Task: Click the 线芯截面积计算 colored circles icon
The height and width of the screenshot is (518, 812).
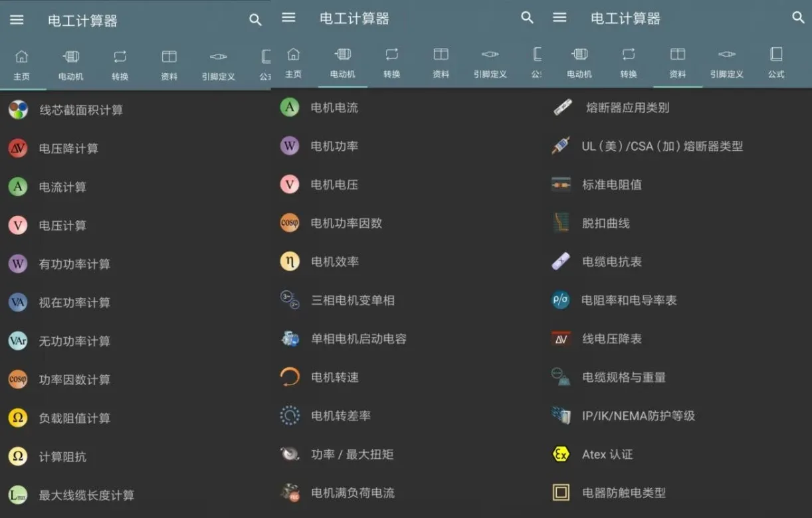Action: (x=18, y=110)
